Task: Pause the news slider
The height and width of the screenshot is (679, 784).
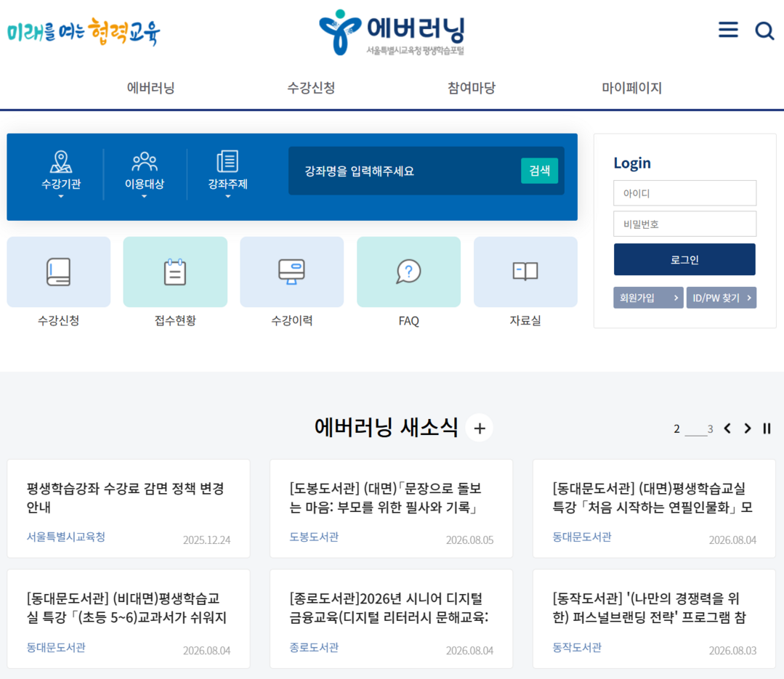Action: click(767, 428)
